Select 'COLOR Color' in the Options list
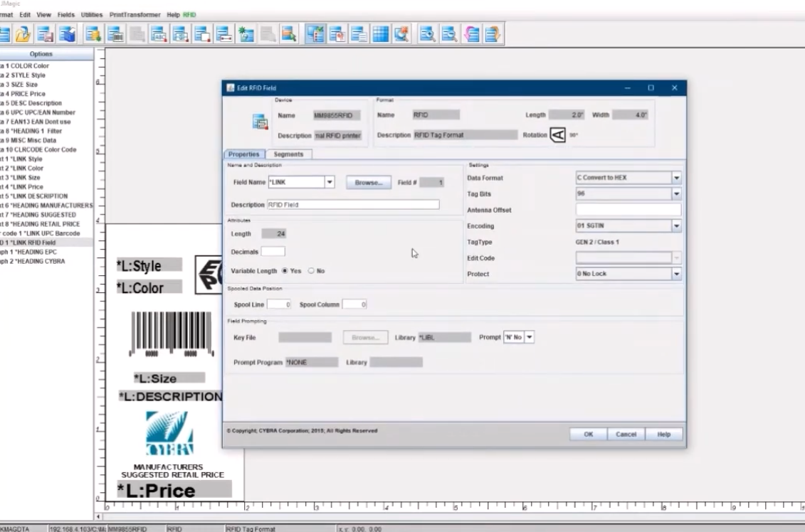The image size is (805, 532). tap(46, 65)
